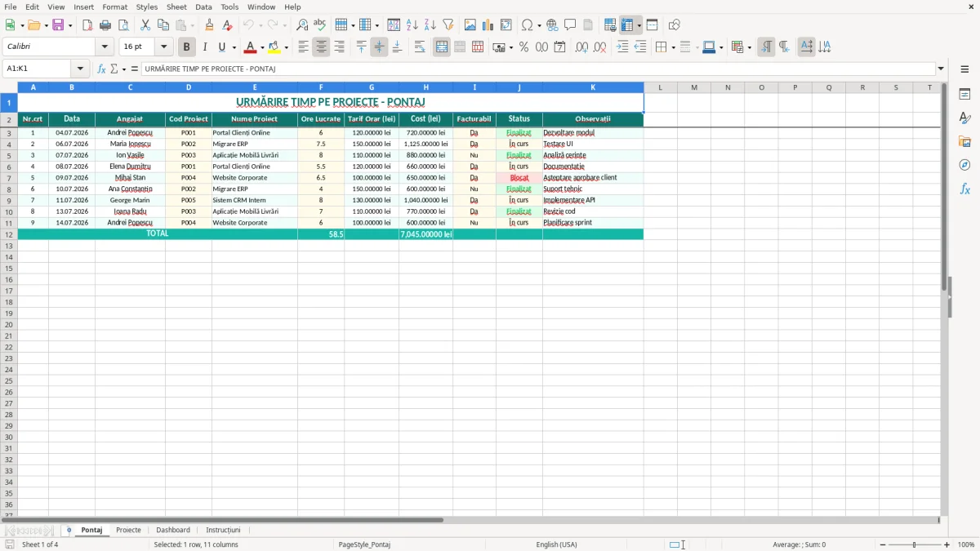Insert a hyperlink
Screen dimensions: 980x551
[x=552, y=25]
